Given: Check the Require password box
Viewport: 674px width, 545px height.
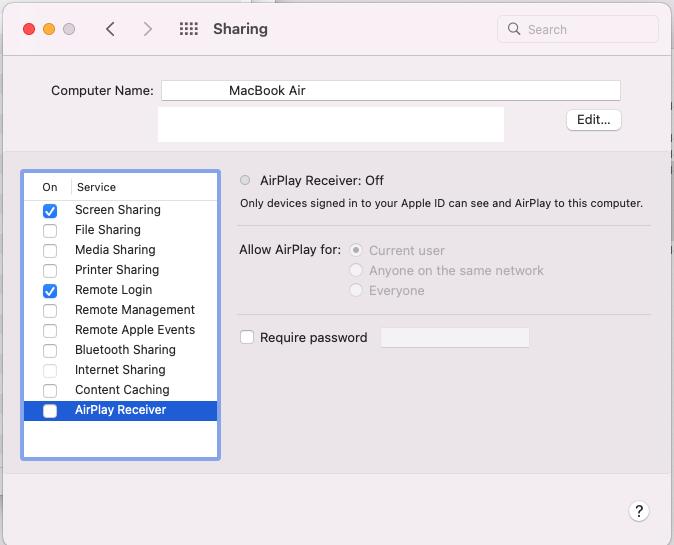Looking at the screenshot, I should (x=247, y=337).
